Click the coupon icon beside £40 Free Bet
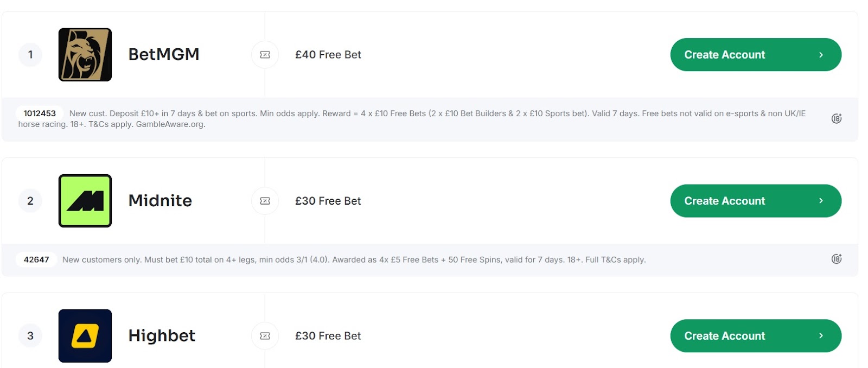Image resolution: width=868 pixels, height=368 pixels. click(x=265, y=55)
